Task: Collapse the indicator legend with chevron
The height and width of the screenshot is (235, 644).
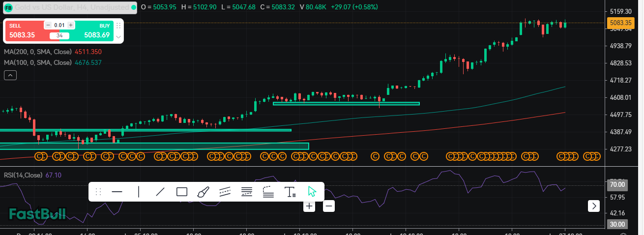Action: pyautogui.click(x=11, y=75)
